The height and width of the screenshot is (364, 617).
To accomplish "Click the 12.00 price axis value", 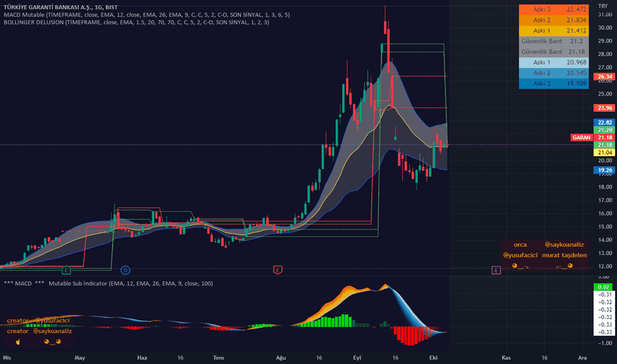I will coord(605,267).
